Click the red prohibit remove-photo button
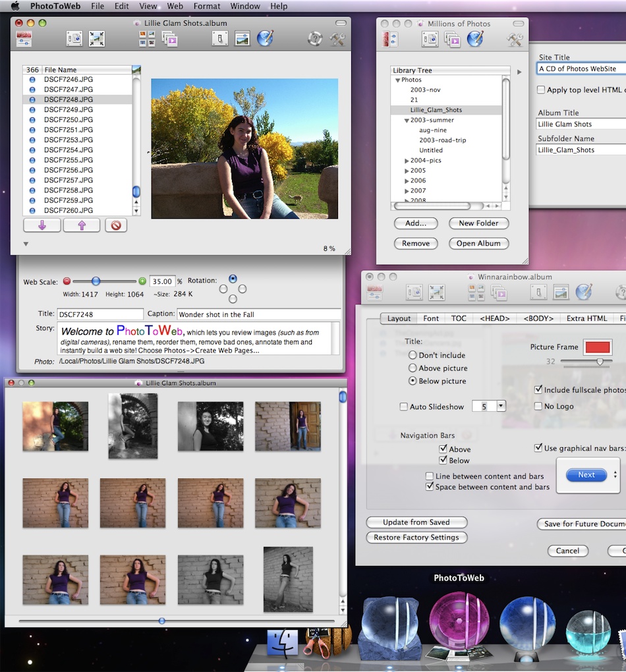 tap(116, 225)
